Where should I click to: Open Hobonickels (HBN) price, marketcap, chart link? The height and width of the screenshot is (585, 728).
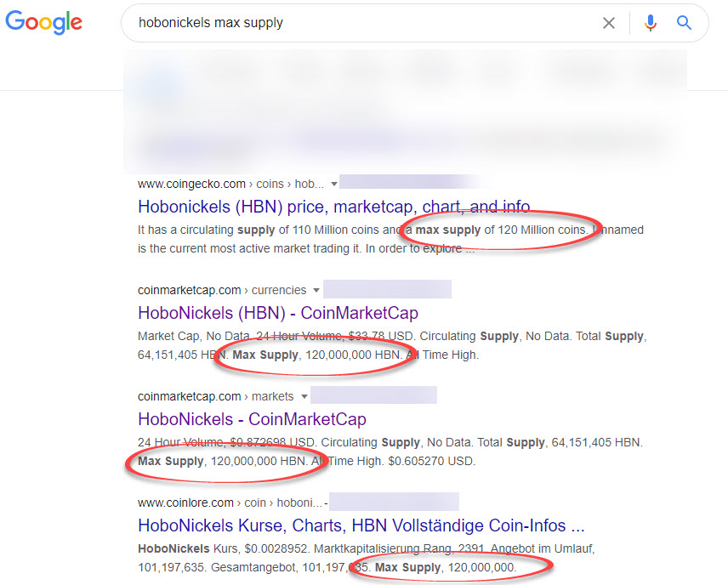pyautogui.click(x=334, y=207)
